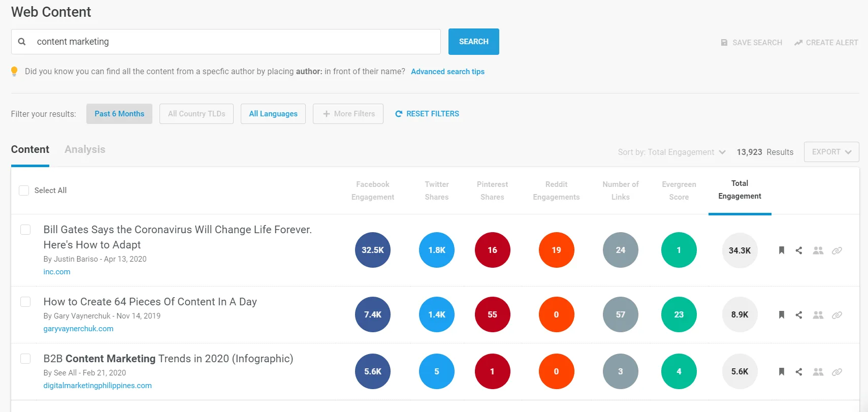
Task: View sharers of 64 Pieces article
Action: coord(818,314)
